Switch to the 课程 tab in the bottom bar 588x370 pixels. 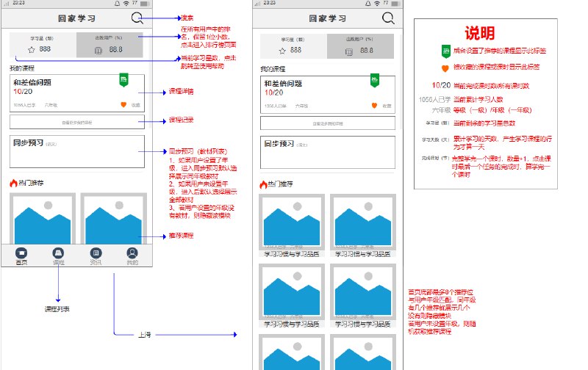coord(59,256)
